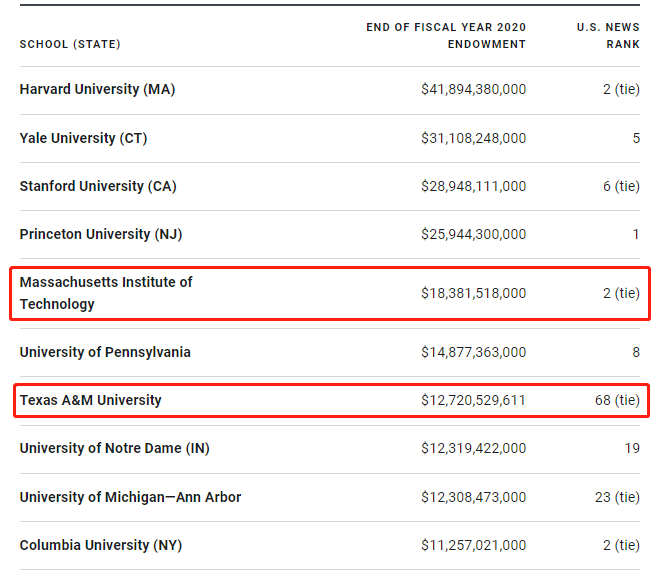Click End of Fiscal Year 2020 Endowment header
This screenshot has height=574, width=668.
point(446,35)
